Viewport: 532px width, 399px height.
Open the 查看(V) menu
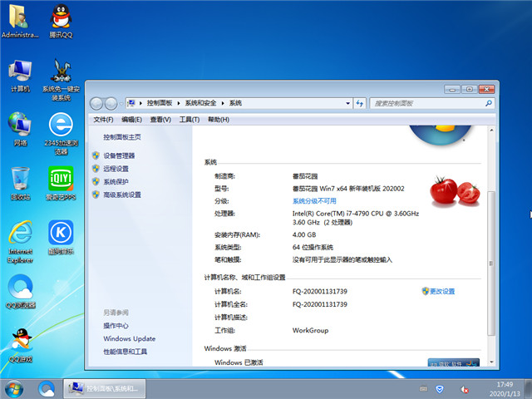pyautogui.click(x=160, y=120)
